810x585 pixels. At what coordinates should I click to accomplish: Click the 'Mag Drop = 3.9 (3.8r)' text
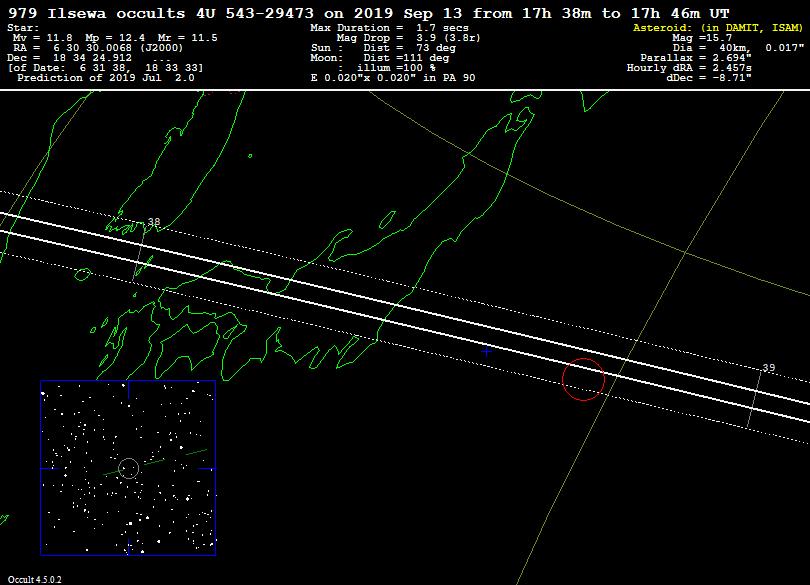[x=408, y=38]
